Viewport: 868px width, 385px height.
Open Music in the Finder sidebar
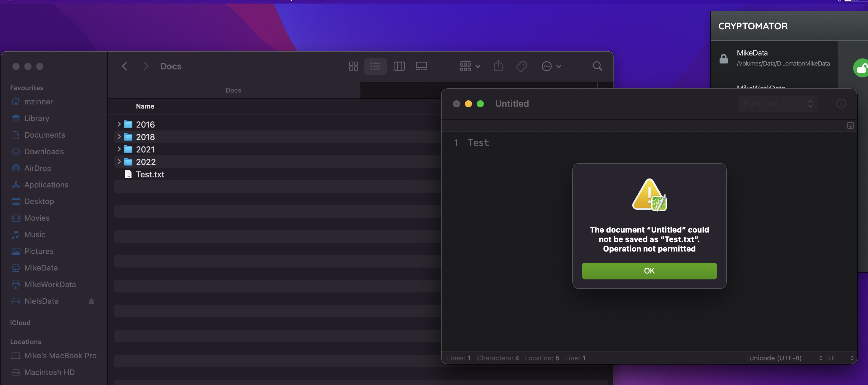[x=35, y=235]
